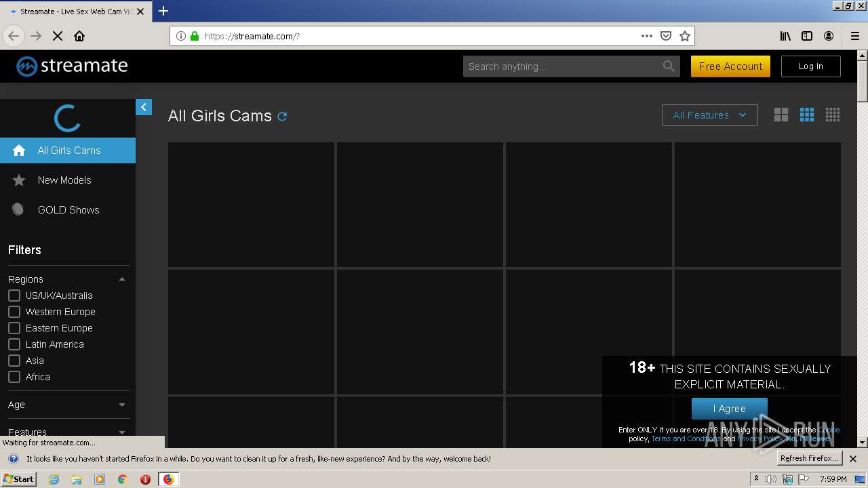
Task: Switch to medium grid view
Action: click(807, 115)
